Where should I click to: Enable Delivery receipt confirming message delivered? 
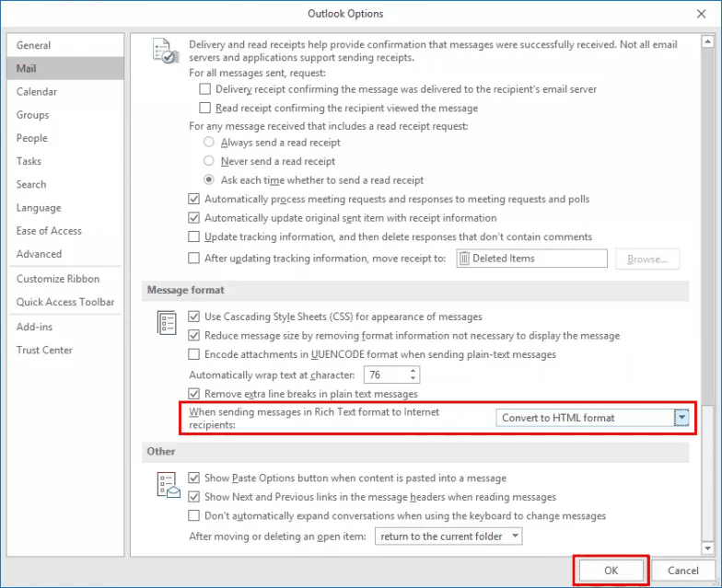coord(204,88)
